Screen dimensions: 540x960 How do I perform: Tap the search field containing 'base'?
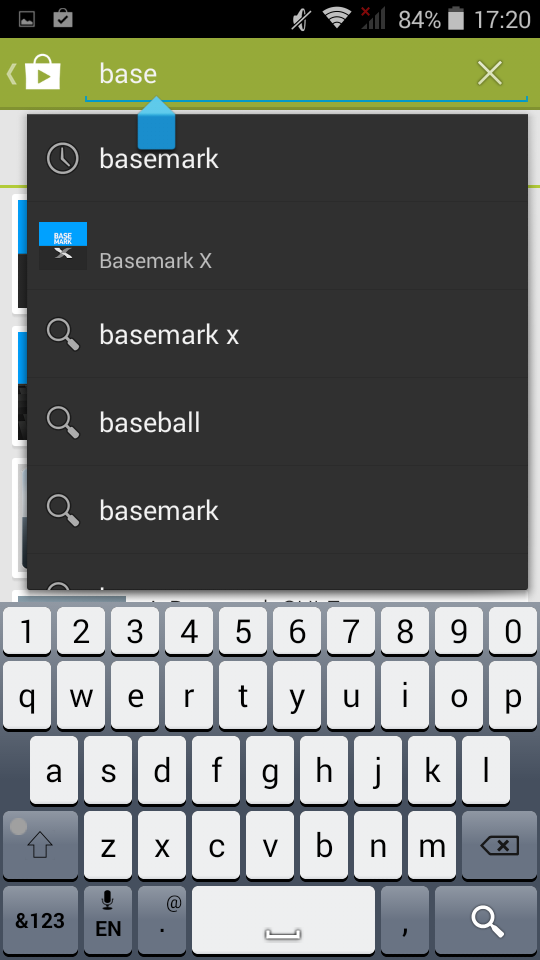click(306, 75)
